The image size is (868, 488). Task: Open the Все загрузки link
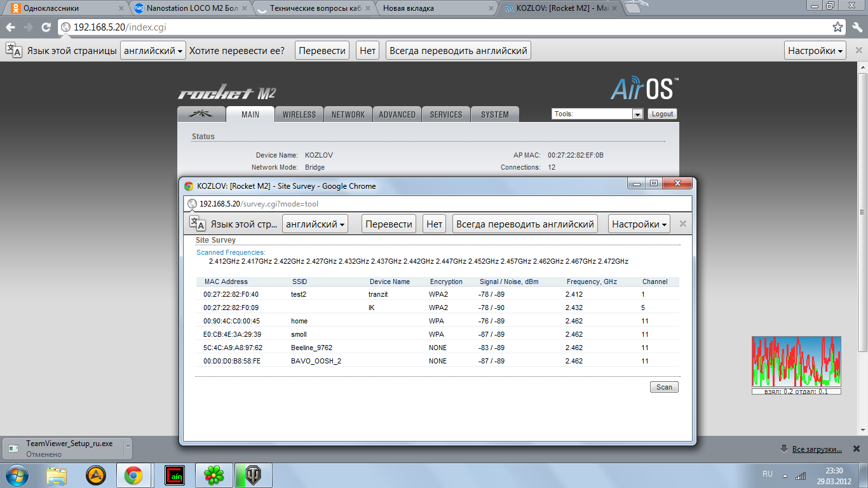click(817, 449)
